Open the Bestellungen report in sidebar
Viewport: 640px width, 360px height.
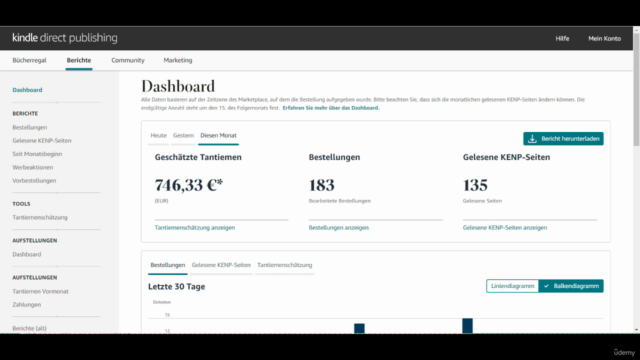[30, 127]
